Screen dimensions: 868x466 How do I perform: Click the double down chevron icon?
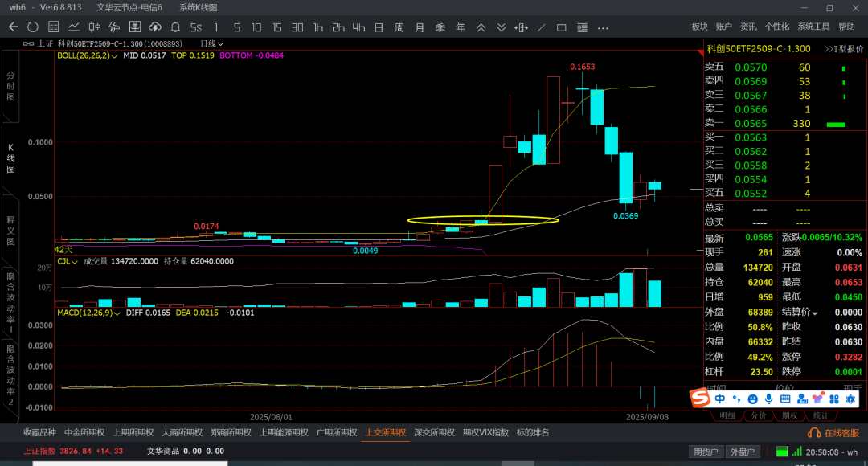pyautogui.click(x=501, y=27)
